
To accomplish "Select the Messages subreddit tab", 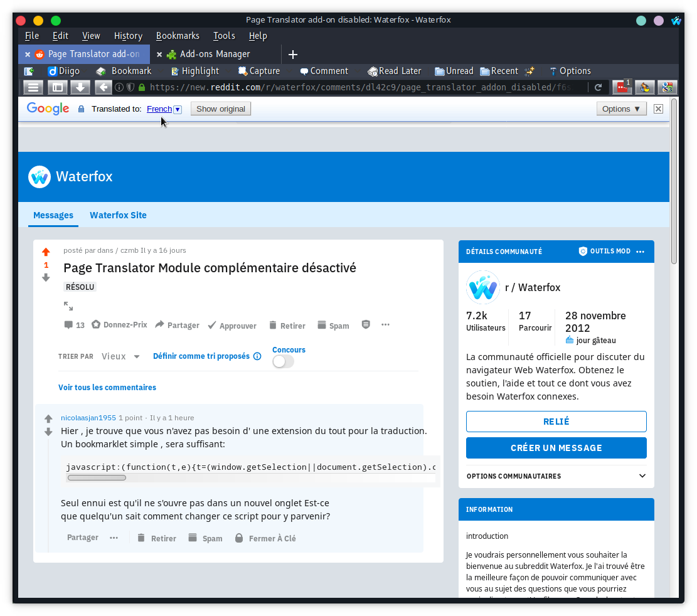I will pyautogui.click(x=53, y=215).
